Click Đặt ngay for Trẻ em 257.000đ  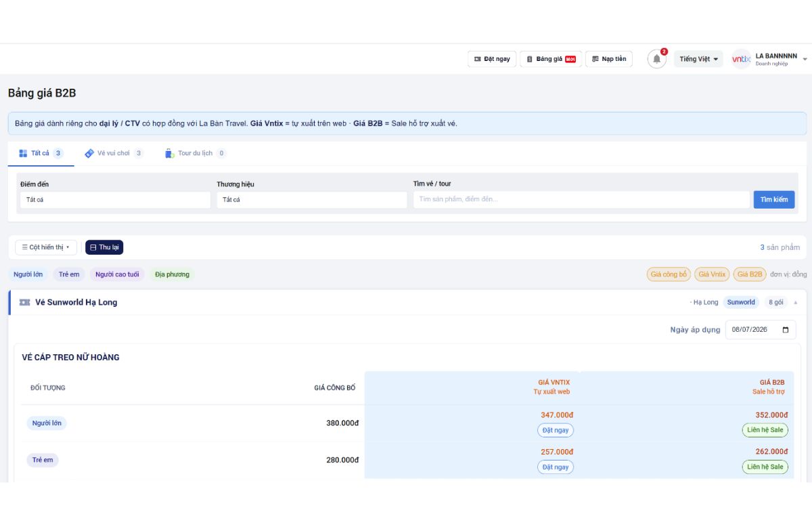click(x=556, y=467)
